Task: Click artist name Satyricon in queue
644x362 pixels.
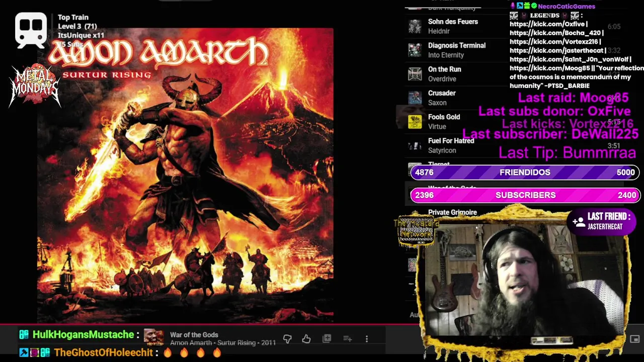Action: 442,150
